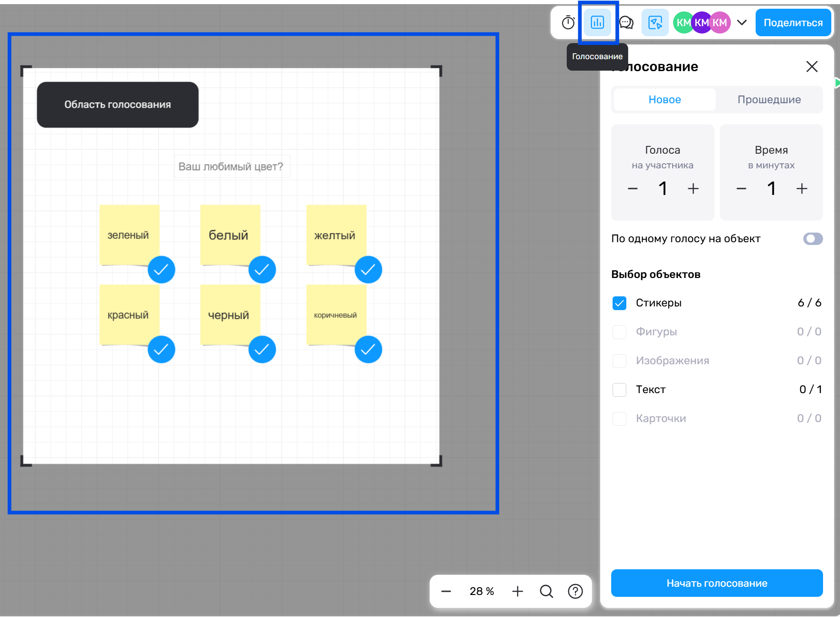Click the voting chart icon in toolbar
840x617 pixels.
(597, 22)
